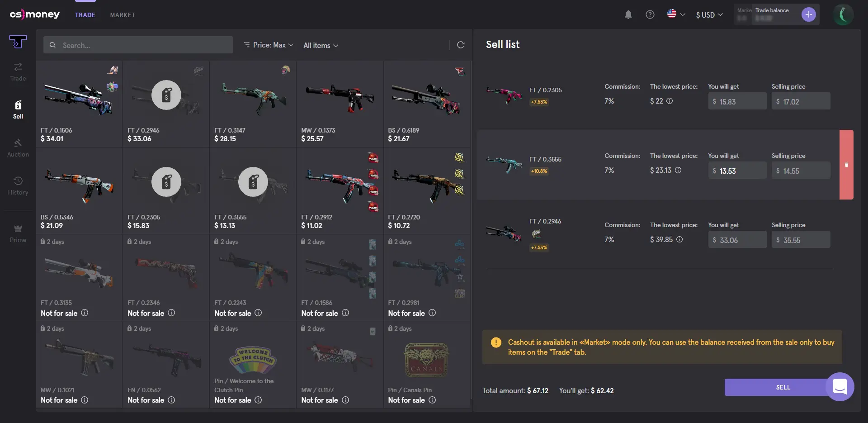Deselect the FT / 0.2305 sell-tagged item

point(166,190)
